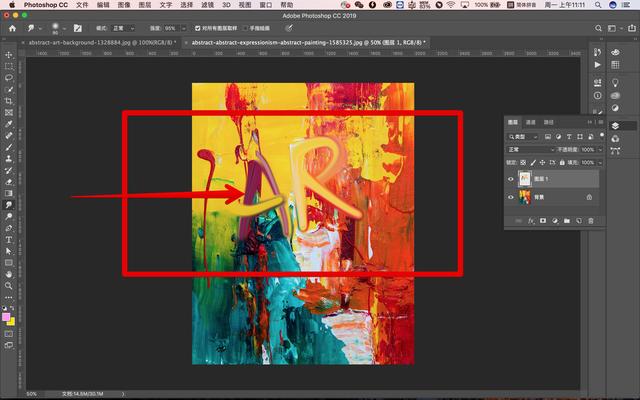Toggle visibility of the 背景 layer
The image size is (640, 400).
pos(511,197)
